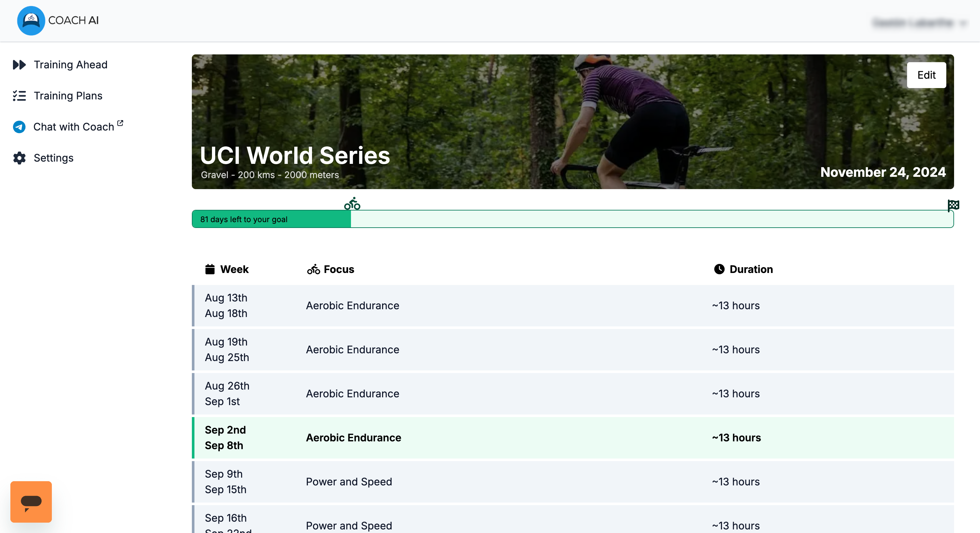Viewport: 980px width, 533px height.
Task: Click the calendar icon in Week header
Action: [210, 269]
